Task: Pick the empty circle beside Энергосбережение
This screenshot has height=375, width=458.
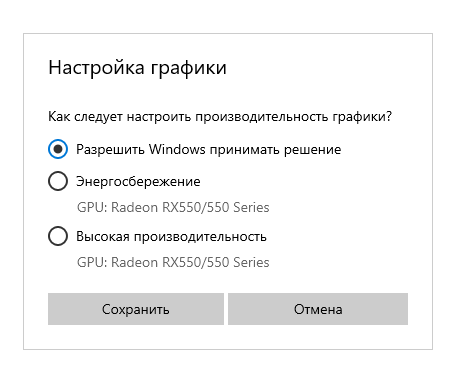Action: point(58,181)
